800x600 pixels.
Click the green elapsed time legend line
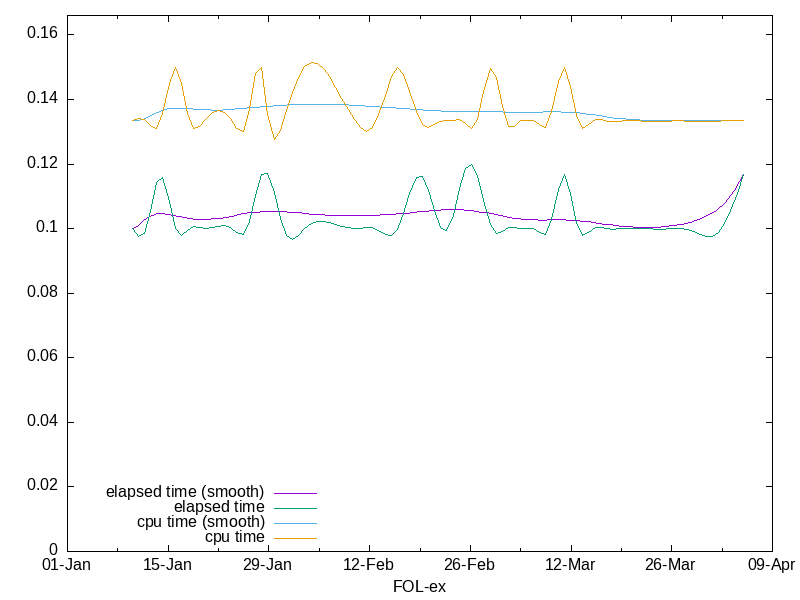(x=294, y=507)
